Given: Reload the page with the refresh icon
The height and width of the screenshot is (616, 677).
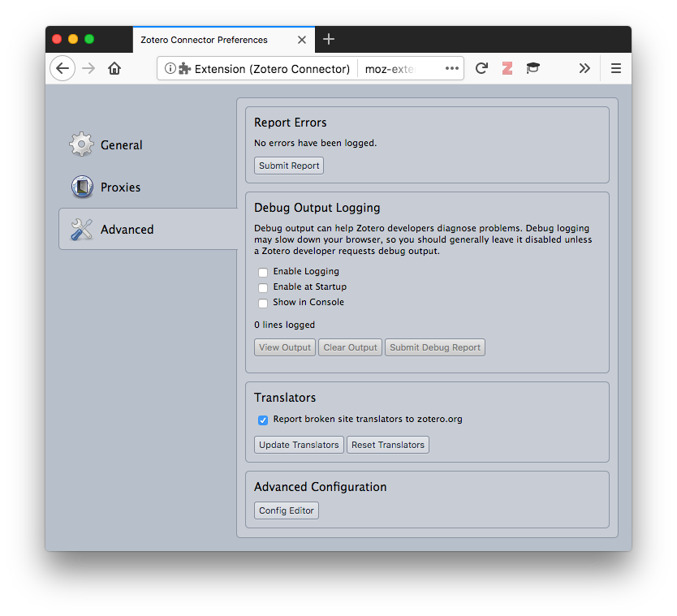Looking at the screenshot, I should click(481, 68).
